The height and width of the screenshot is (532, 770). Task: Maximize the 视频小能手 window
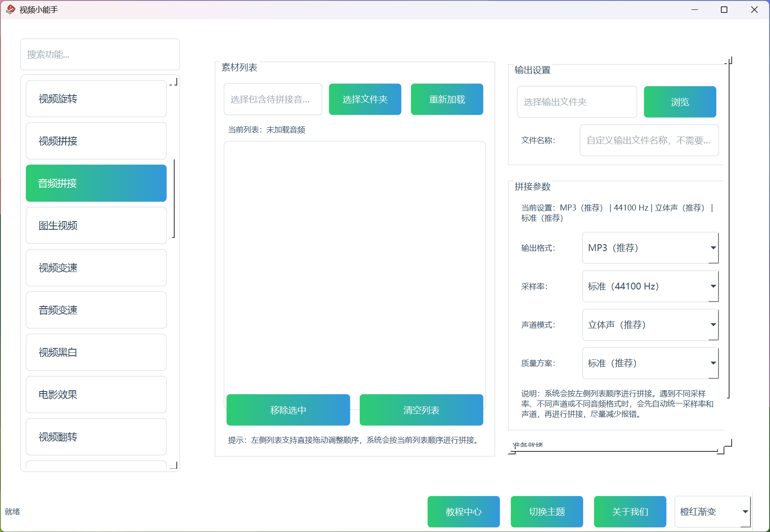click(724, 9)
